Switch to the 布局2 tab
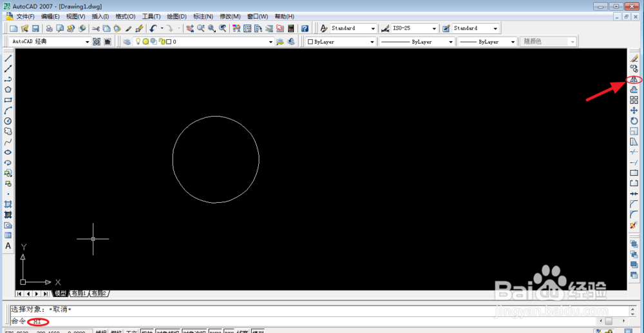This screenshot has width=644, height=333. coord(98,294)
